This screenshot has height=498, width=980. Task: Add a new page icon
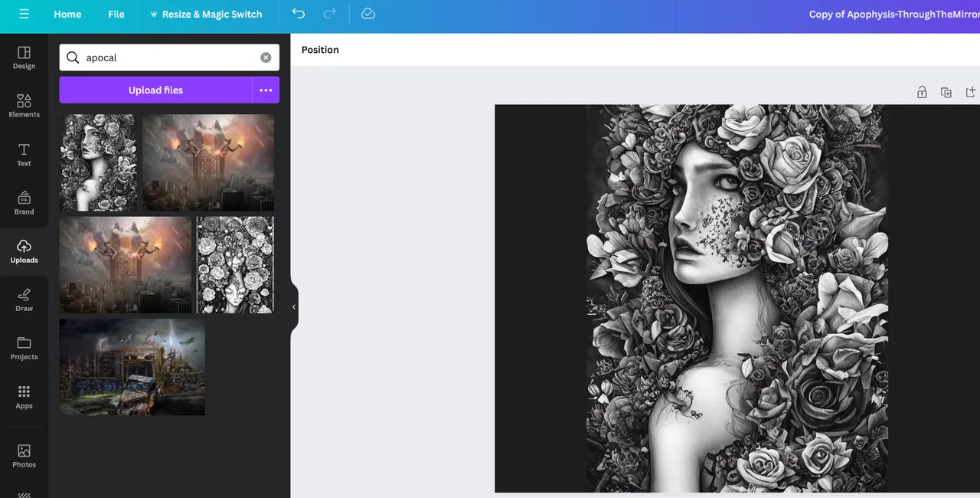(970, 92)
